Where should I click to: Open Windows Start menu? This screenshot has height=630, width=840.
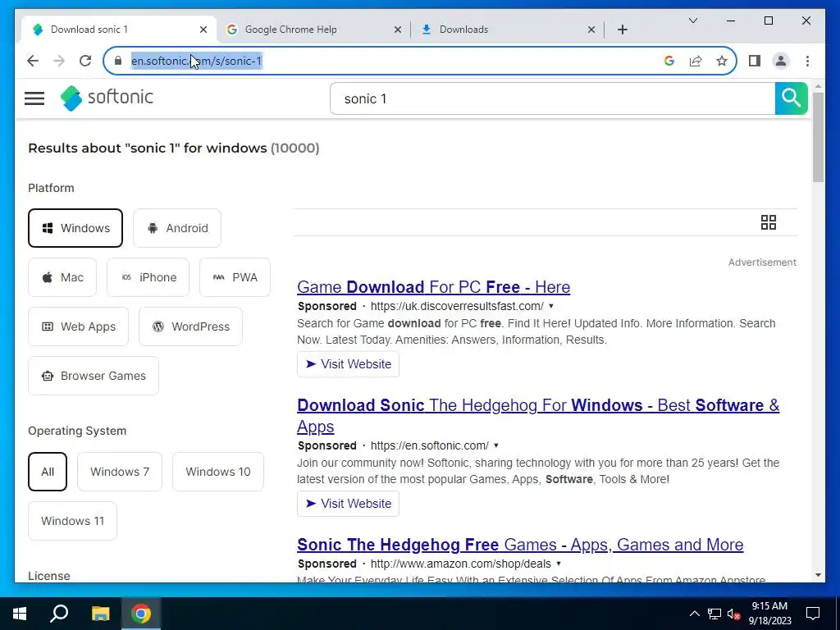(x=20, y=614)
